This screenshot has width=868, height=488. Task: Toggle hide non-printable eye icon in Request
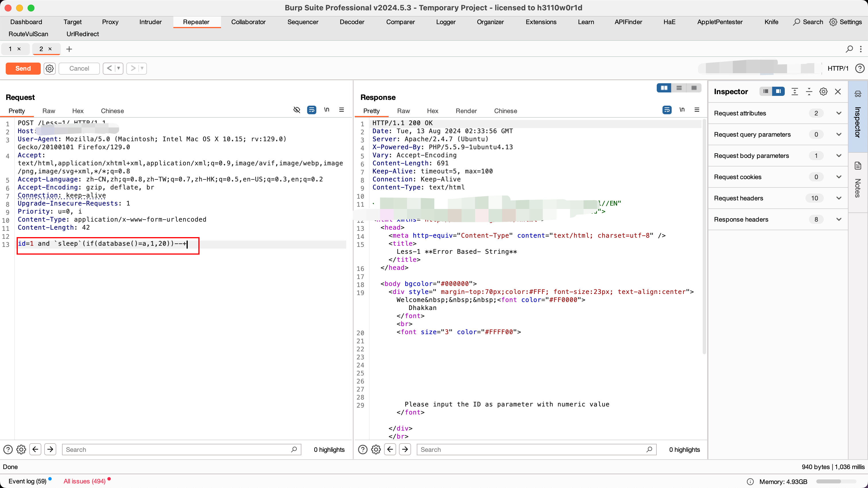297,110
